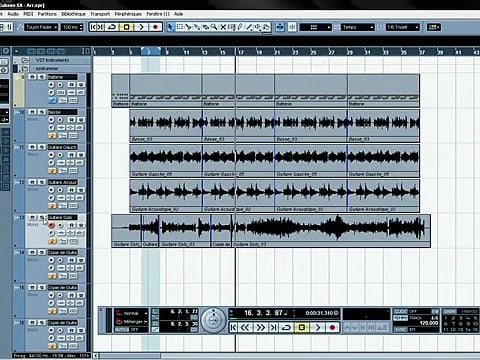The height and width of the screenshot is (360, 480).
Task: Click SYNC button in transport panel
Action: point(400,329)
